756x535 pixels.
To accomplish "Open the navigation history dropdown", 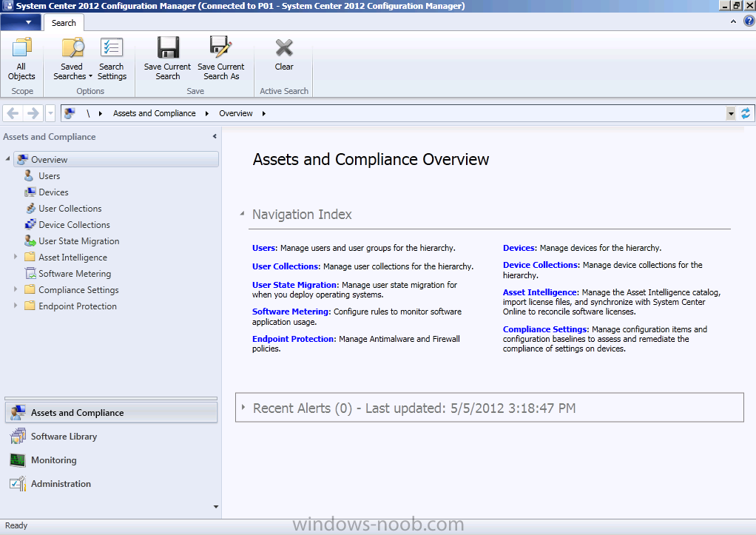I will click(x=50, y=113).
